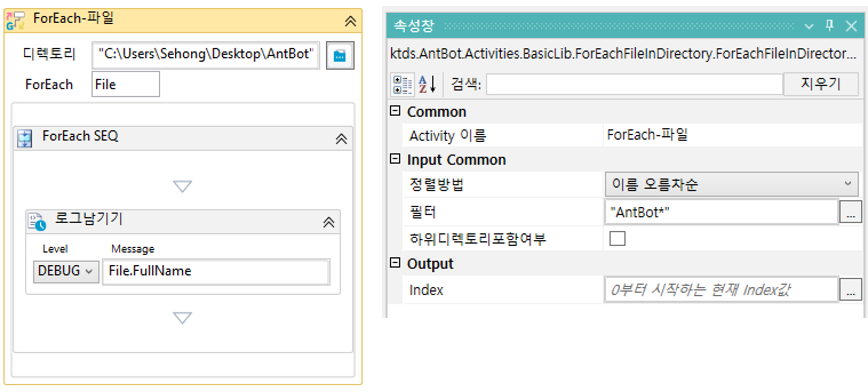Collapse the ForEach-파일 activity
The height and width of the screenshot is (392, 868).
[x=350, y=21]
